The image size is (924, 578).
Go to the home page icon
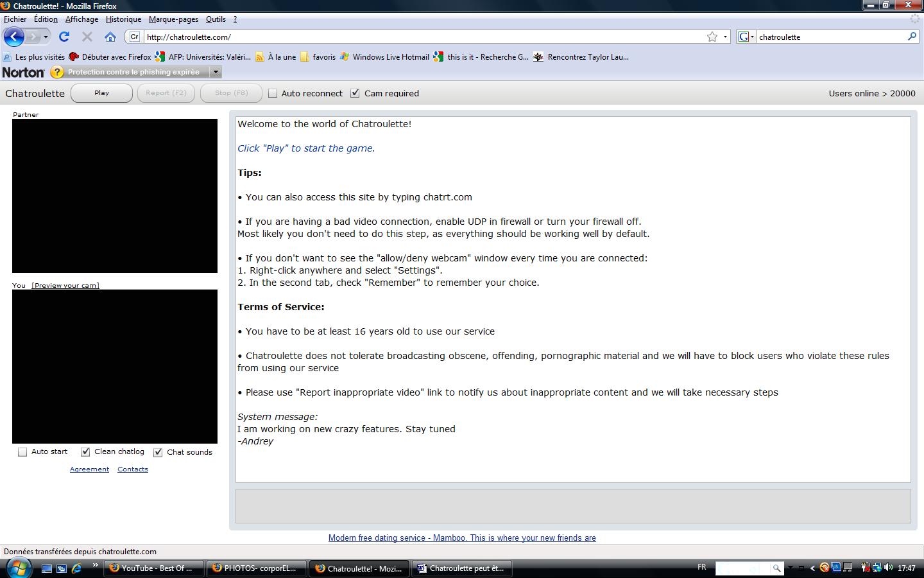click(110, 37)
